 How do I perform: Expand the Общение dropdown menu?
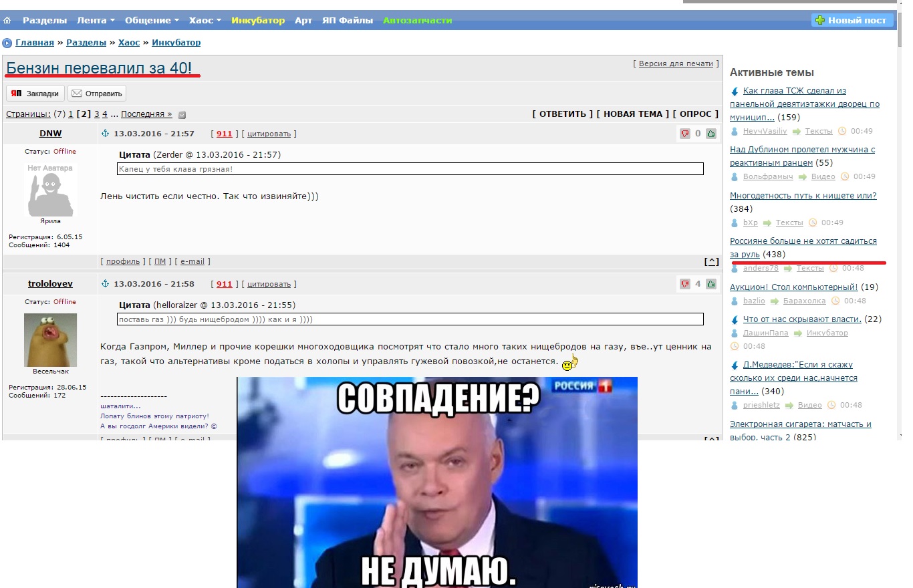coord(152,21)
